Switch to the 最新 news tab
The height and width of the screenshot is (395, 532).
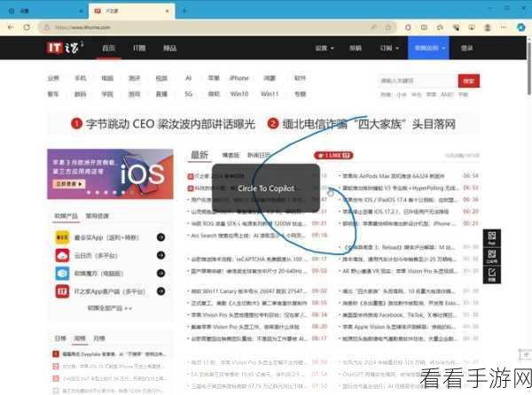(x=199, y=155)
